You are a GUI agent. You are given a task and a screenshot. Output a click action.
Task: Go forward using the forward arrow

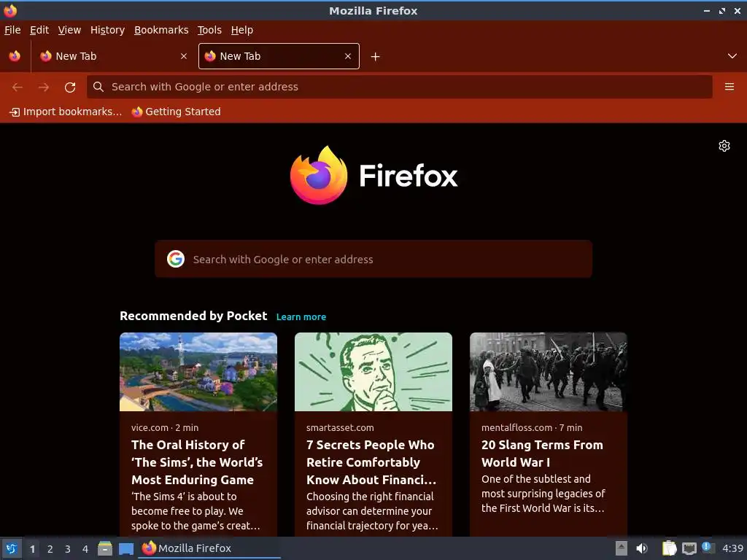coord(44,87)
